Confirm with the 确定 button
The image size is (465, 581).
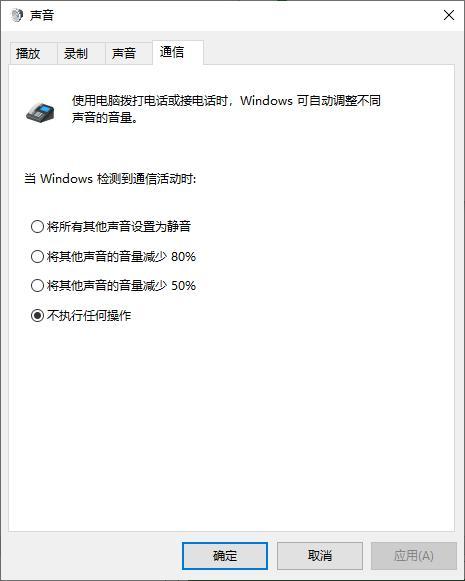[x=225, y=555]
